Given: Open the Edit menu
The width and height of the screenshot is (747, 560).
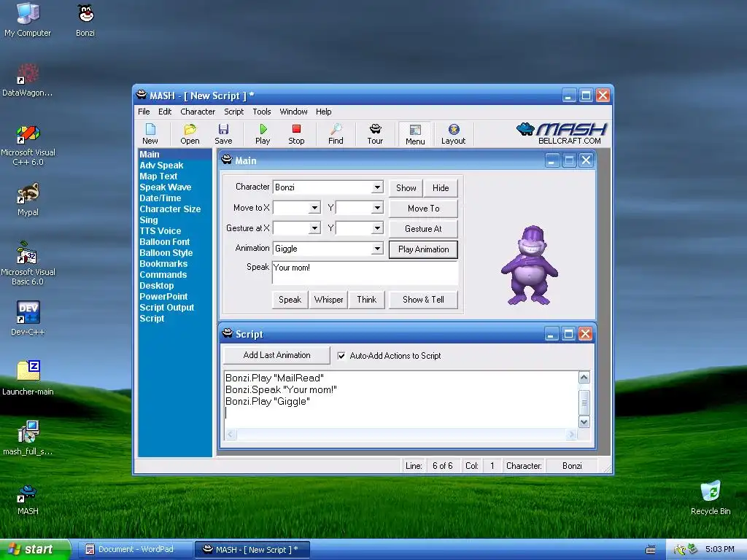Looking at the screenshot, I should 165,112.
